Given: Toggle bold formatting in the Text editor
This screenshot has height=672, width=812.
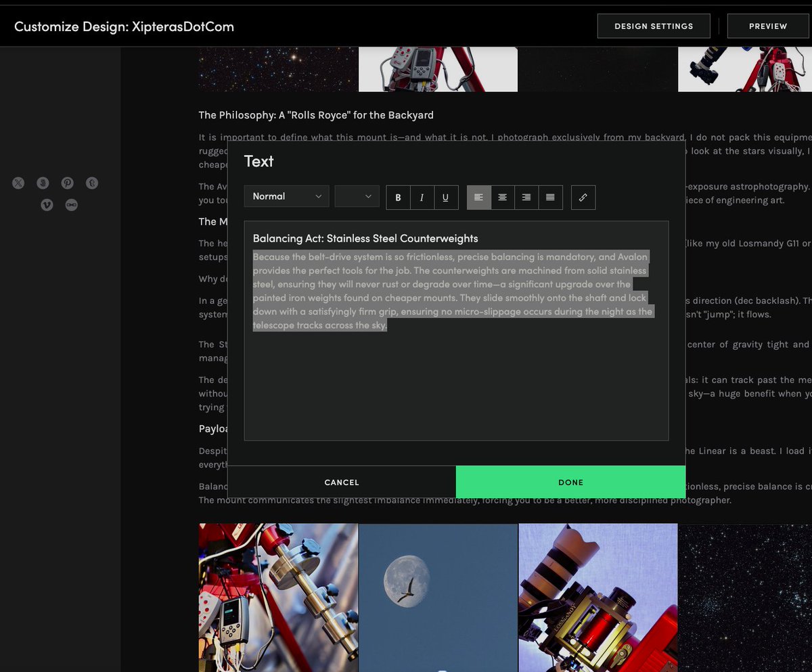Looking at the screenshot, I should (398, 197).
